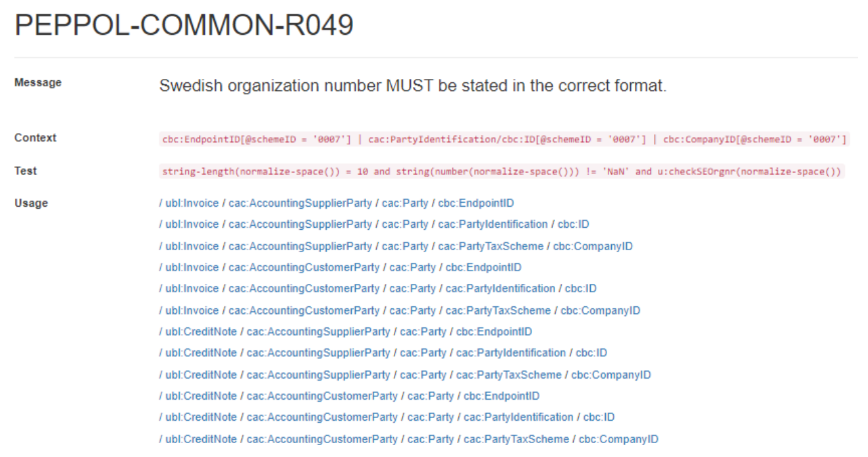868x457 pixels.
Task: Click the Test string-length code expression
Action: tap(502, 172)
